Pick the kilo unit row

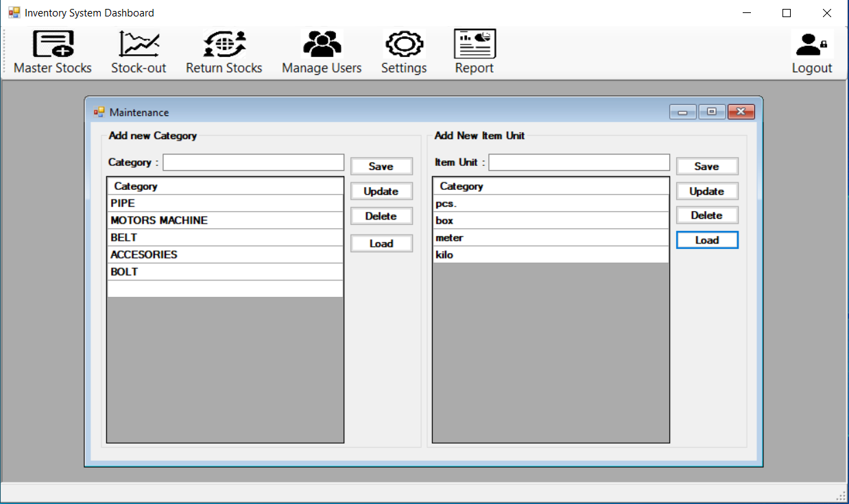click(x=551, y=254)
